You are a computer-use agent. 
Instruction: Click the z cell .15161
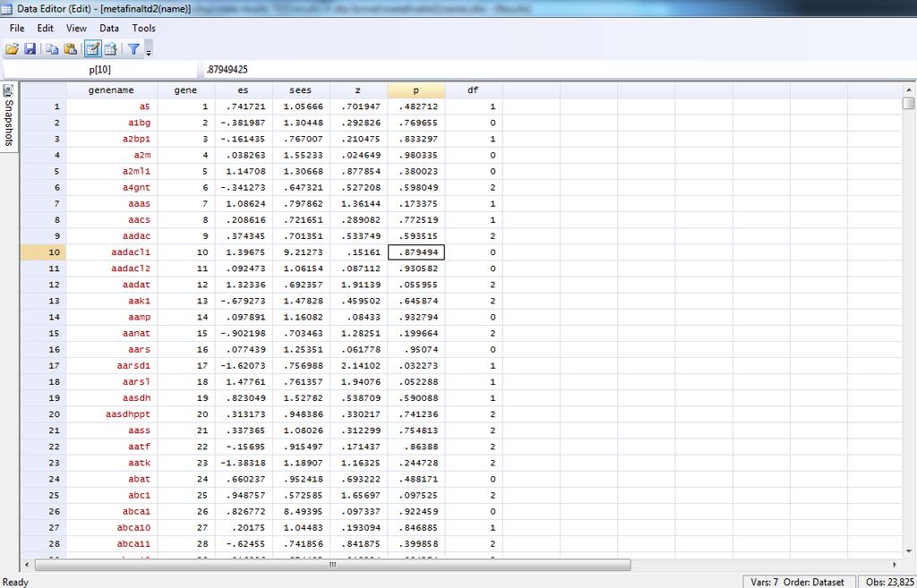pos(358,252)
